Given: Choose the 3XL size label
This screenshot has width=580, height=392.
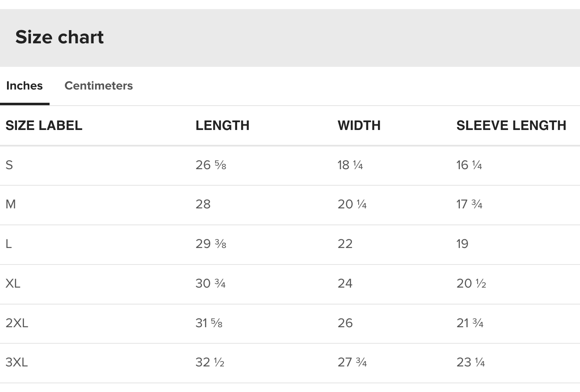Looking at the screenshot, I should [x=17, y=362].
